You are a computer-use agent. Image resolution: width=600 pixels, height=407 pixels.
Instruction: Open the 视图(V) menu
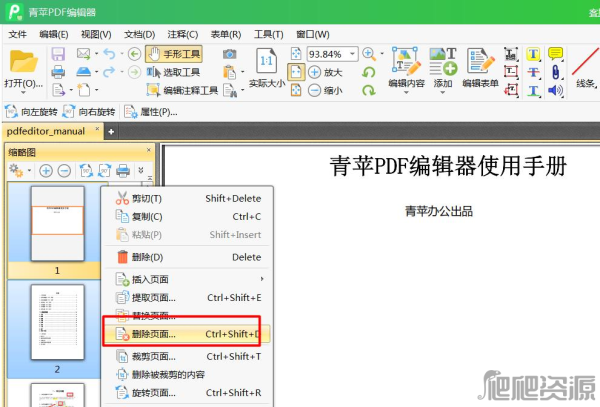96,34
